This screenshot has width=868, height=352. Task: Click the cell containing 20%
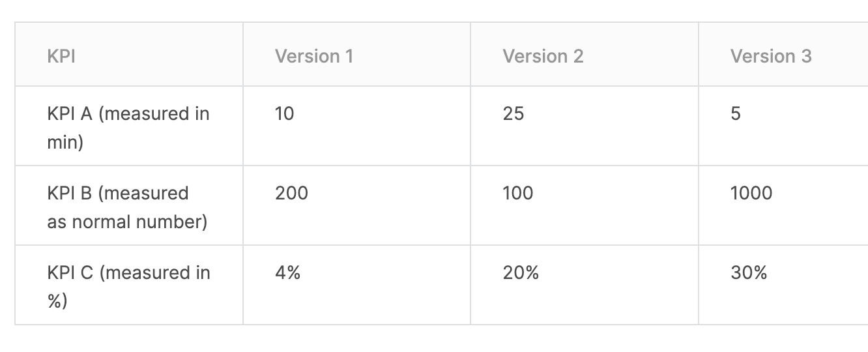585,285
